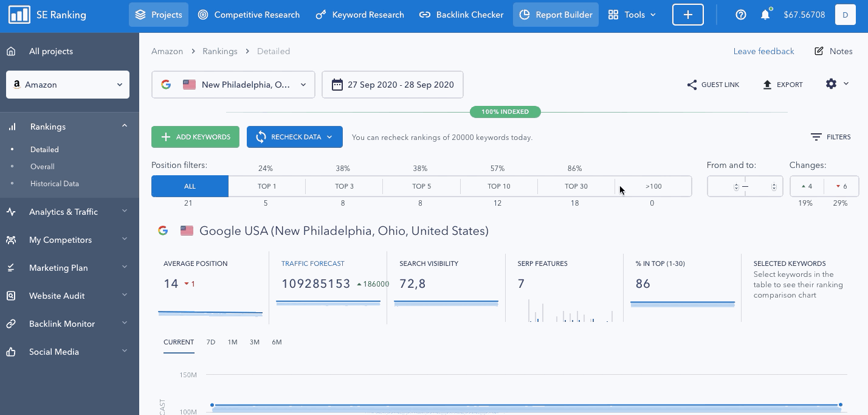Go to Keyword Research

(x=360, y=15)
